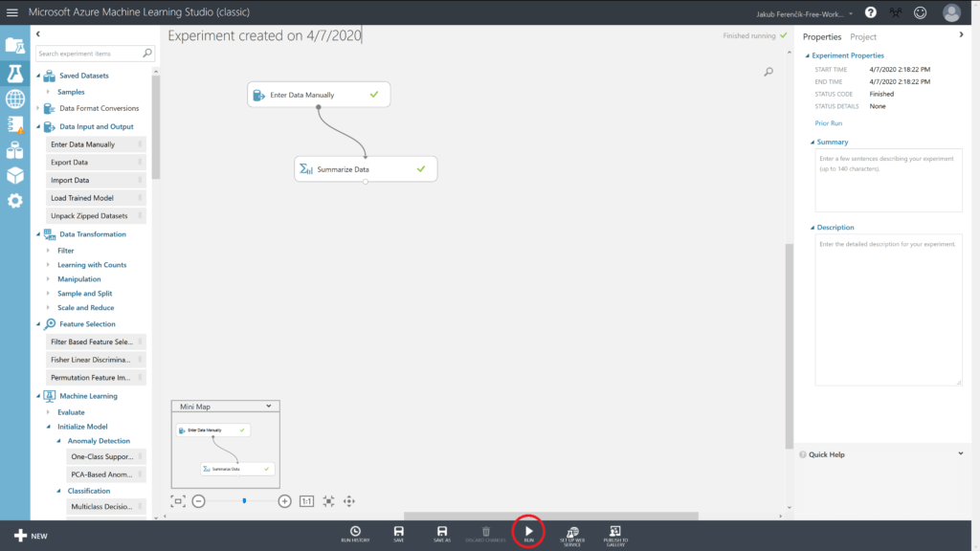The width and height of the screenshot is (980, 551).
Task: Collapse the Experiment Properties section
Action: coord(808,55)
